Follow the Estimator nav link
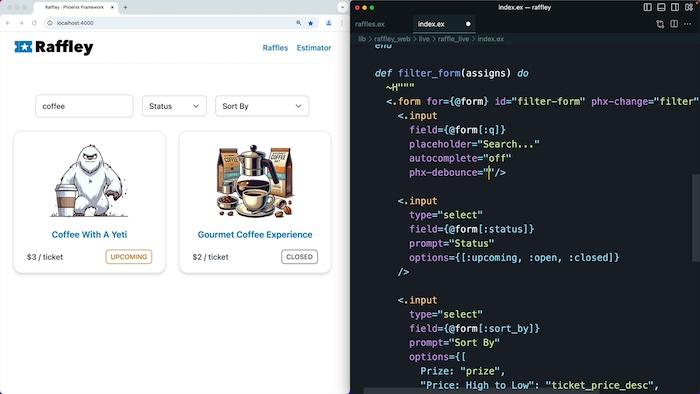 tap(314, 48)
